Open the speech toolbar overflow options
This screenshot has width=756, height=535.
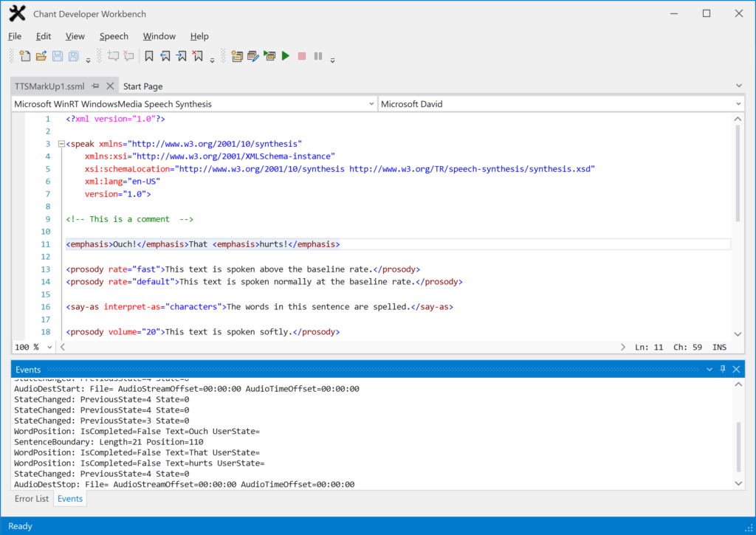[333, 61]
